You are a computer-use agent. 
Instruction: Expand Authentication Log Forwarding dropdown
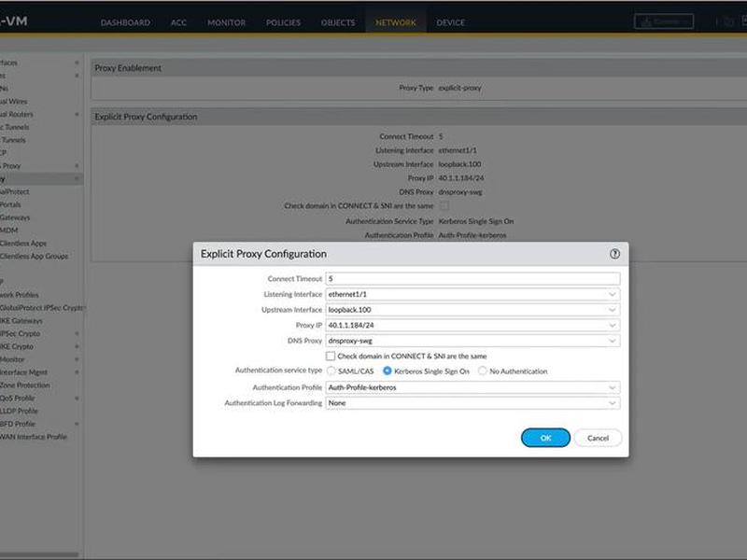point(613,403)
